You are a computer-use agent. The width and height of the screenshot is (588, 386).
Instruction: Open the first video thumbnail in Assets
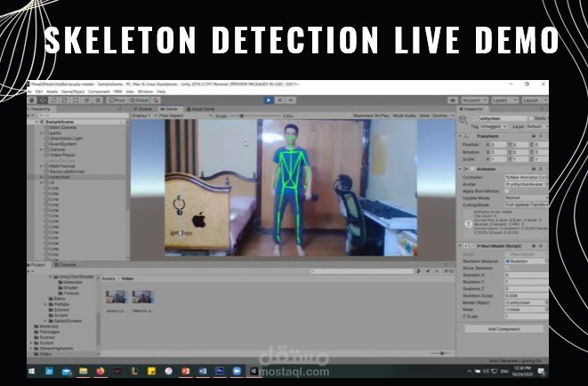pos(116,297)
